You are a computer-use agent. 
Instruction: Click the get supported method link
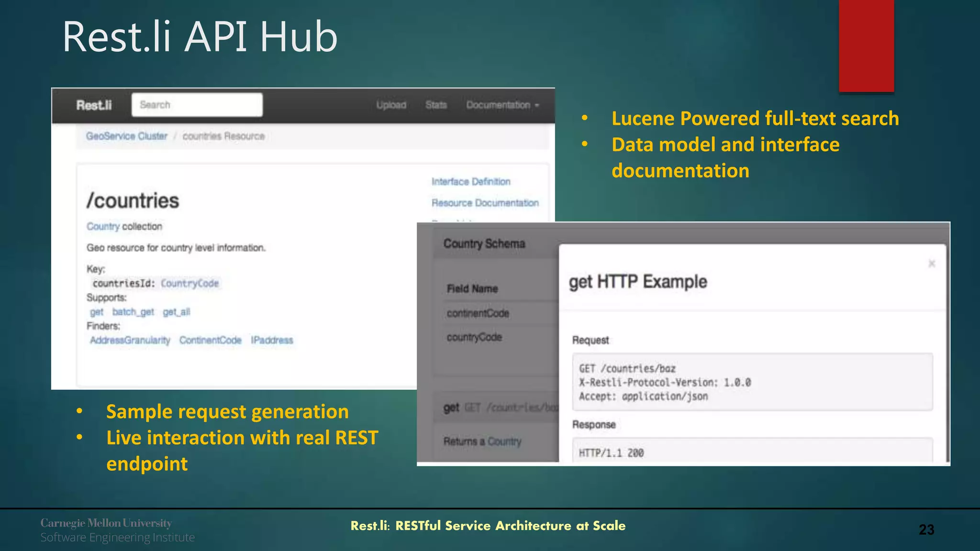[x=97, y=312]
